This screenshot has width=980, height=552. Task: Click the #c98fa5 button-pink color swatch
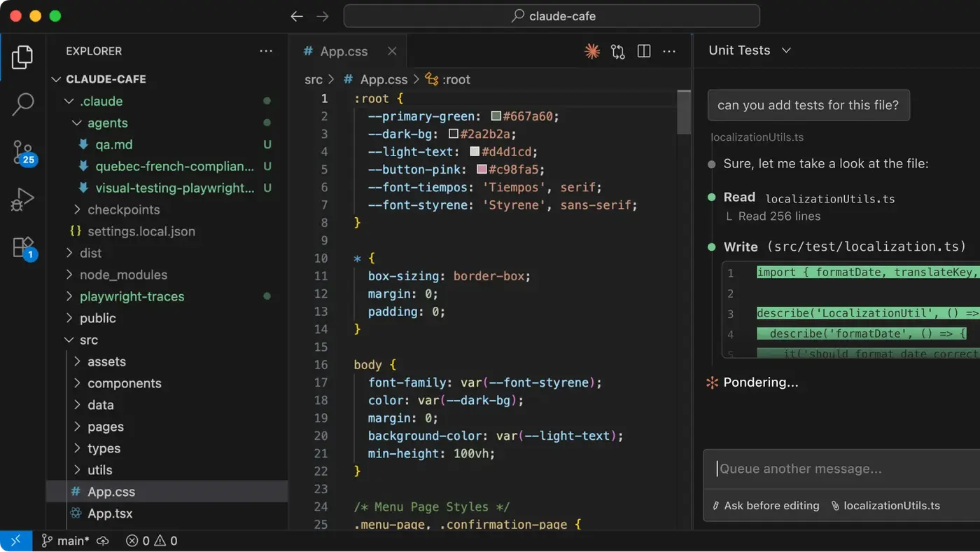coord(482,170)
